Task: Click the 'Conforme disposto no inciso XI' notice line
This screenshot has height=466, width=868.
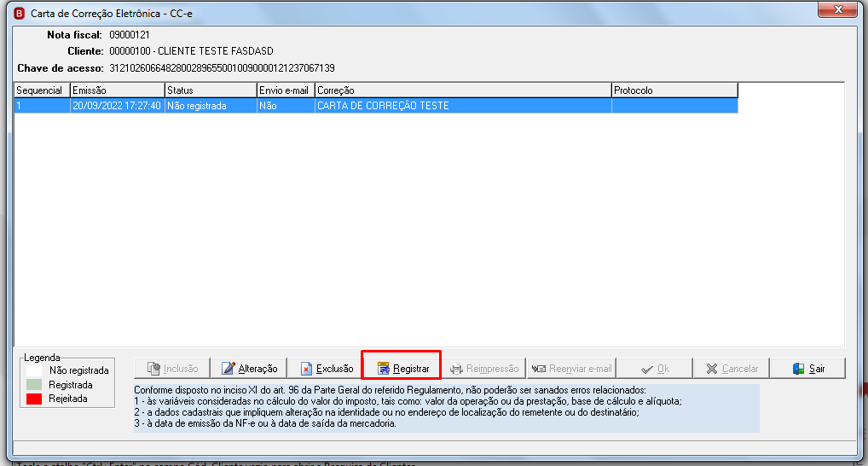Action: coord(390,390)
